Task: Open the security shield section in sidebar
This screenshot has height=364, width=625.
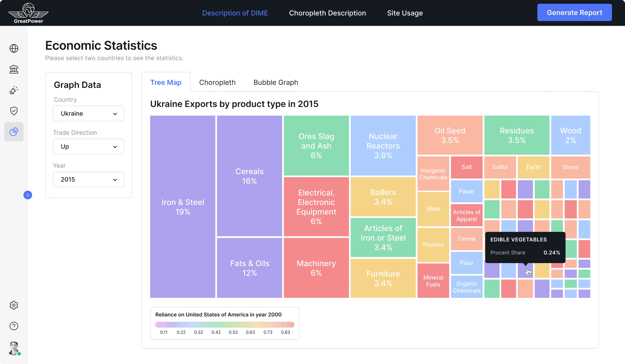Action: click(14, 111)
